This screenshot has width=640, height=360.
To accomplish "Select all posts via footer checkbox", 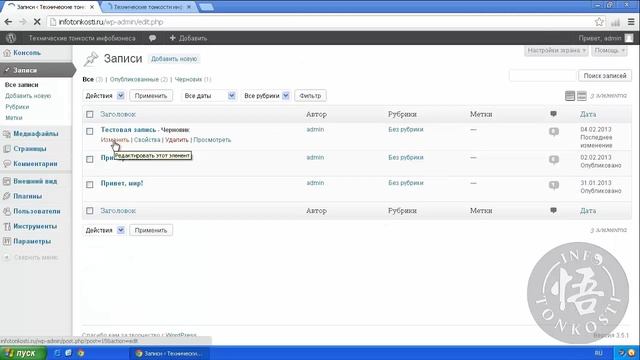I will (90, 211).
